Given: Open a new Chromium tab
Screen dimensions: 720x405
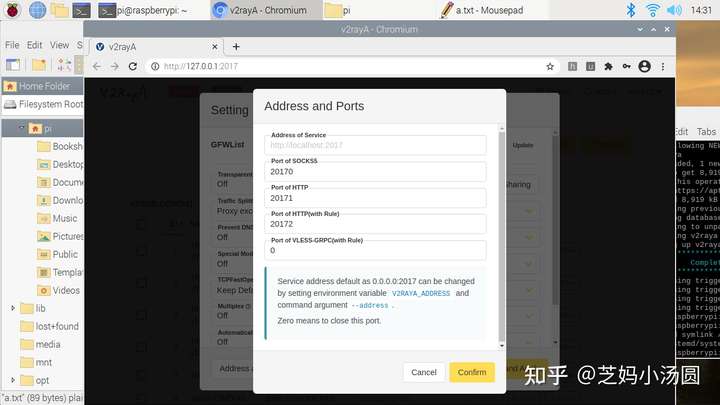Looking at the screenshot, I should [236, 46].
